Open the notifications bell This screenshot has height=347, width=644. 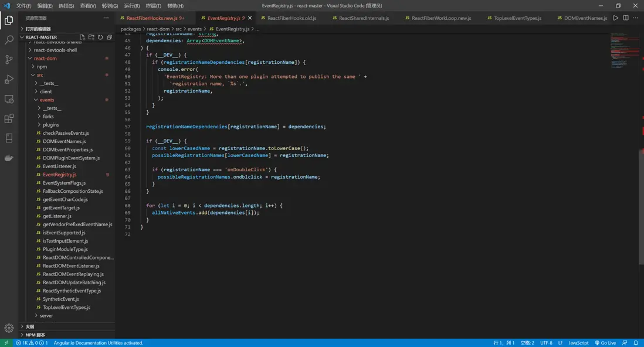click(636, 343)
